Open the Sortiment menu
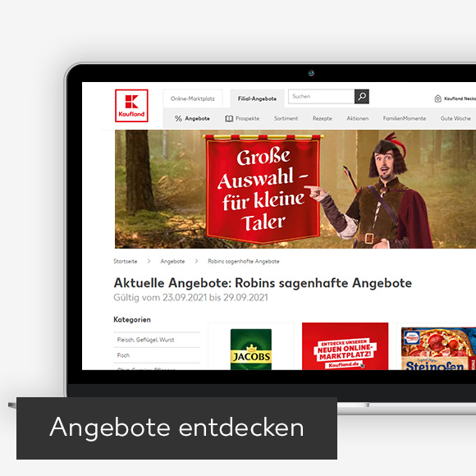The height and width of the screenshot is (476, 476). tap(286, 118)
